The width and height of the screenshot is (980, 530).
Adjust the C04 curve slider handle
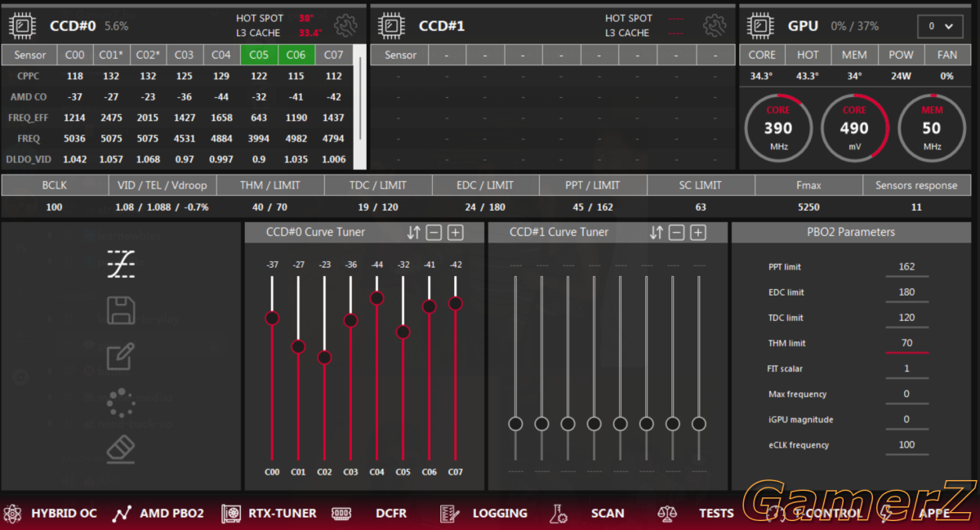[376, 298]
